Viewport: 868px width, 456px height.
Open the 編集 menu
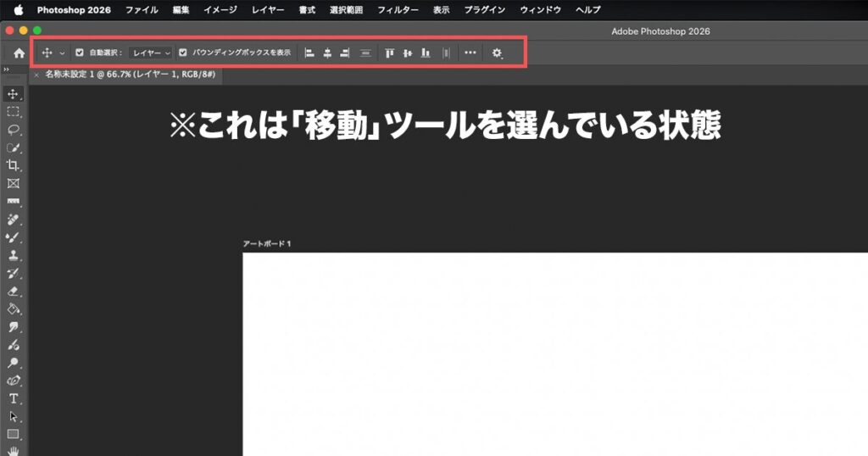[x=181, y=10]
